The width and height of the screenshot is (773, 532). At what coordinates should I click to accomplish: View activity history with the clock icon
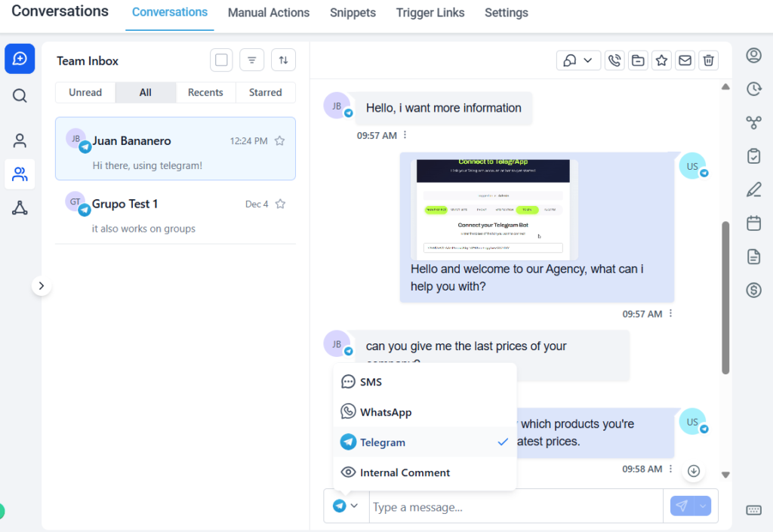[x=753, y=89]
